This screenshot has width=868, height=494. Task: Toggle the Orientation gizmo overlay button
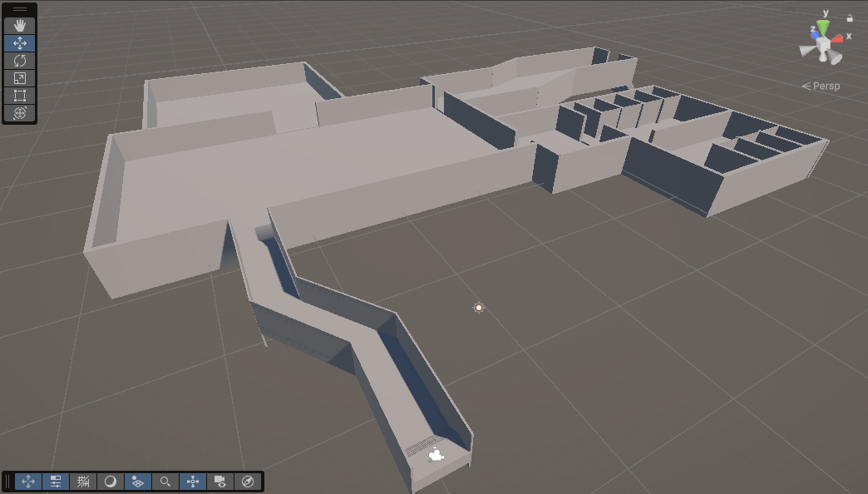coord(193,482)
